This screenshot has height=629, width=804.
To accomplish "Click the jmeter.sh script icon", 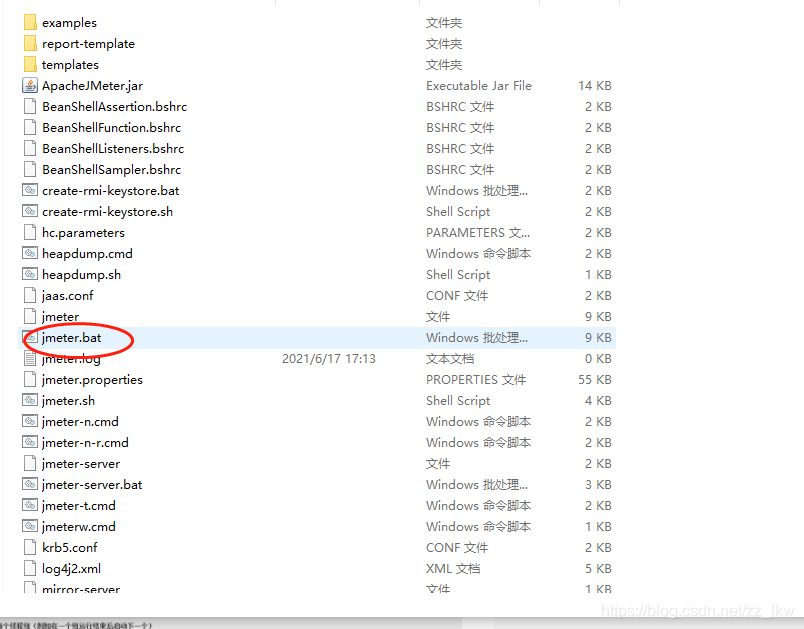I will tap(30, 401).
